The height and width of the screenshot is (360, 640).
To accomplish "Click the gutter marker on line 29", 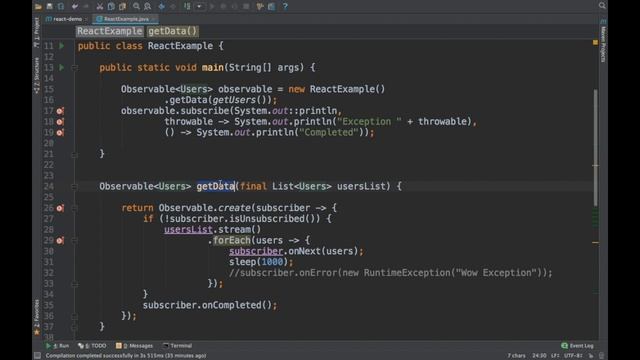I will click(60, 240).
